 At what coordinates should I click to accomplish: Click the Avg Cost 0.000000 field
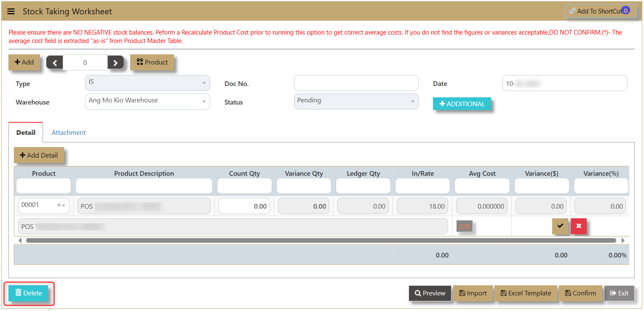pyautogui.click(x=482, y=206)
